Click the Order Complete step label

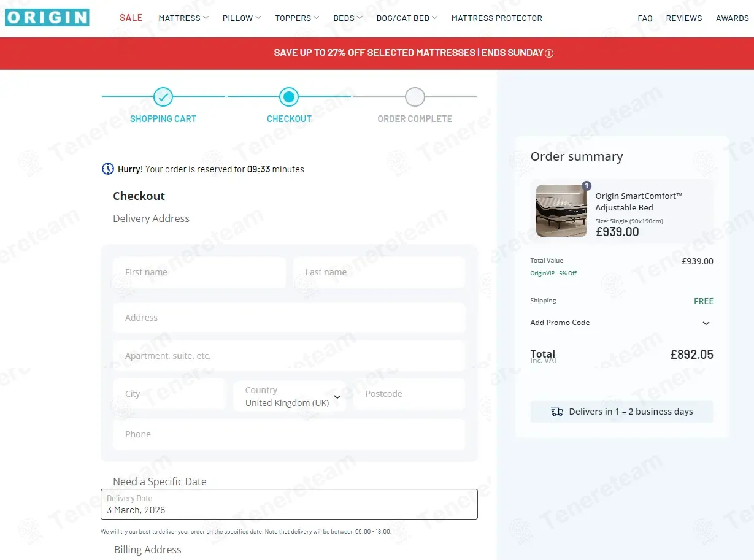pyautogui.click(x=415, y=119)
